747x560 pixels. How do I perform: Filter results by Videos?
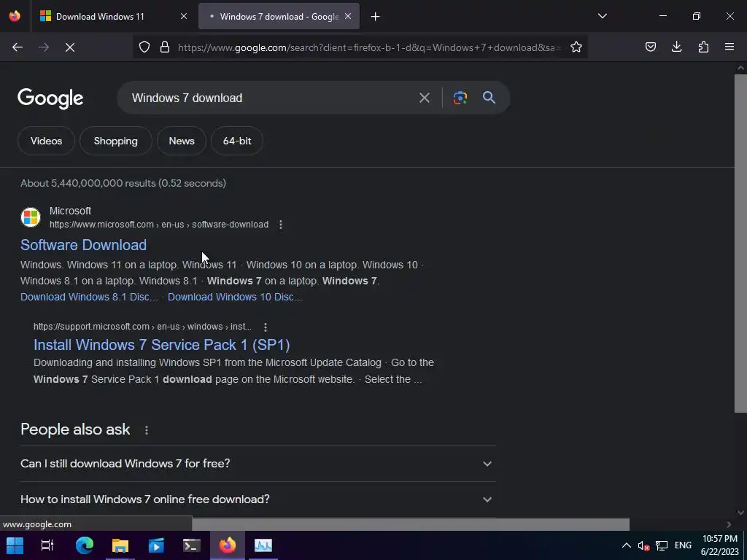[46, 141]
